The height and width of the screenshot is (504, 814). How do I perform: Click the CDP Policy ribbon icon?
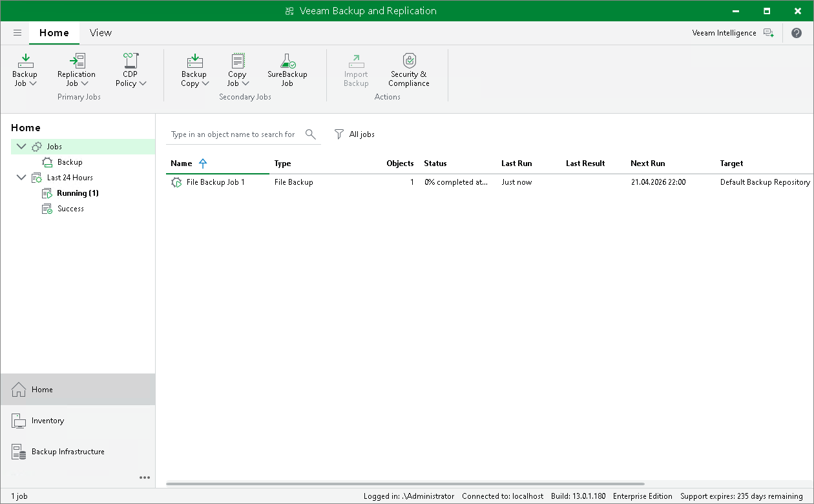[x=131, y=61]
